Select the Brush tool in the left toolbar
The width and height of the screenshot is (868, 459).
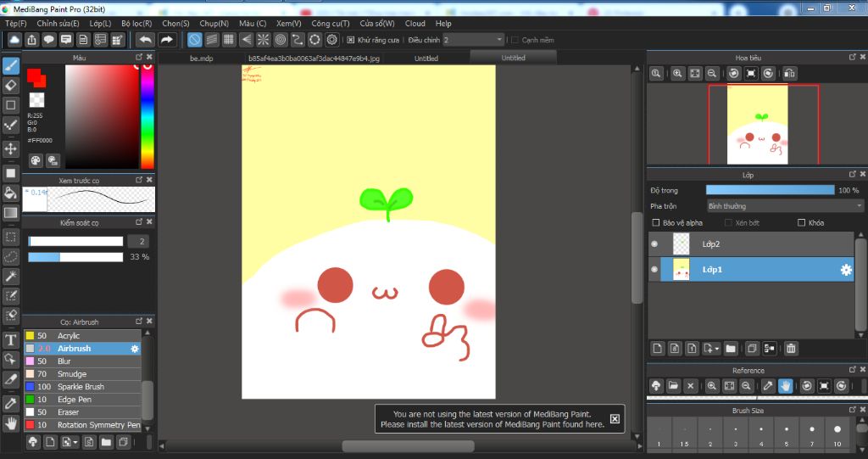(x=10, y=66)
